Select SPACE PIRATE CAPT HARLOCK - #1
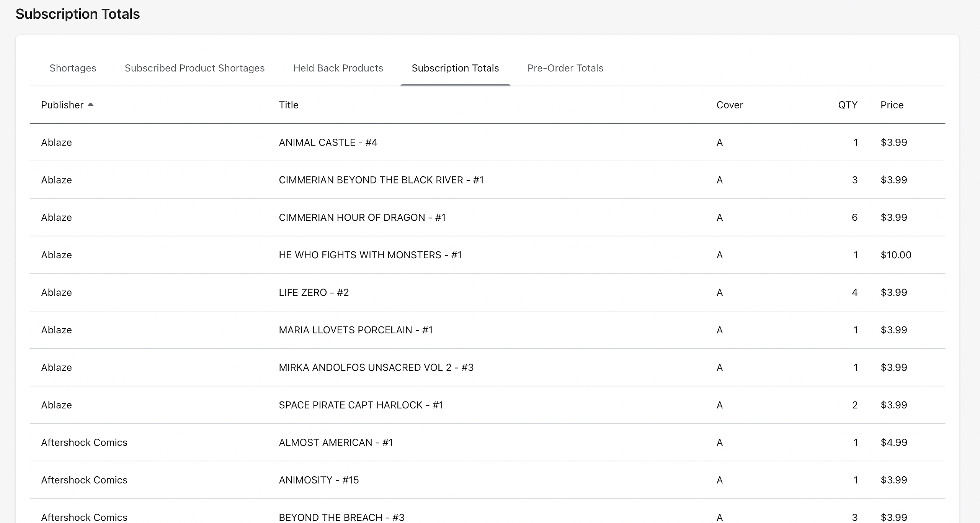The height and width of the screenshot is (523, 980). [x=361, y=405]
